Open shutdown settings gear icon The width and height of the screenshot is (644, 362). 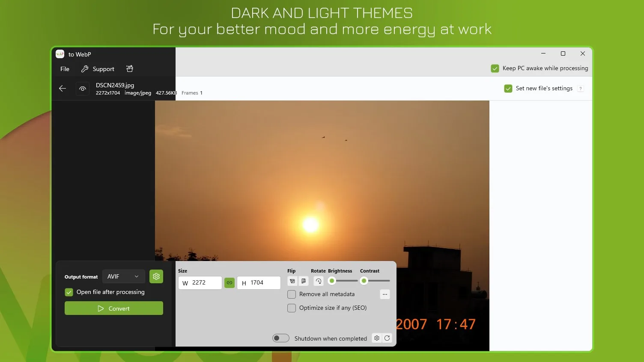coord(377,338)
